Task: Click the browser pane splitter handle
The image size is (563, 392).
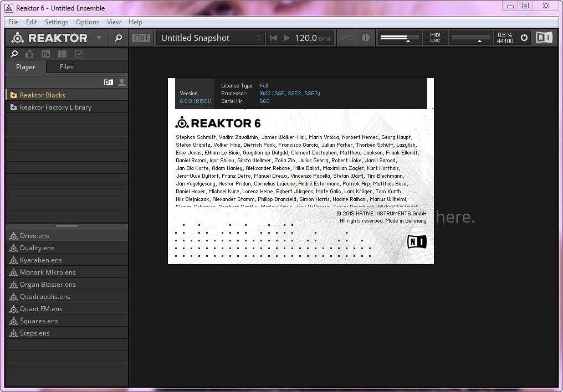Action: (x=67, y=226)
